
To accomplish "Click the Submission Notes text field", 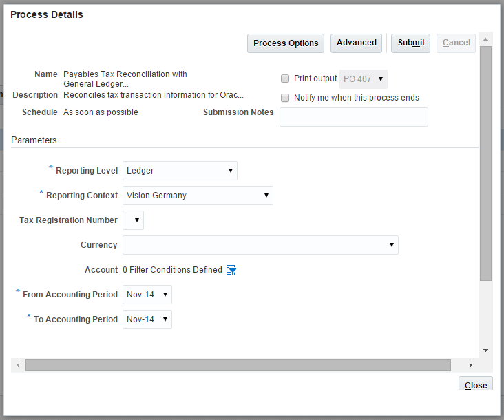I will coord(354,117).
